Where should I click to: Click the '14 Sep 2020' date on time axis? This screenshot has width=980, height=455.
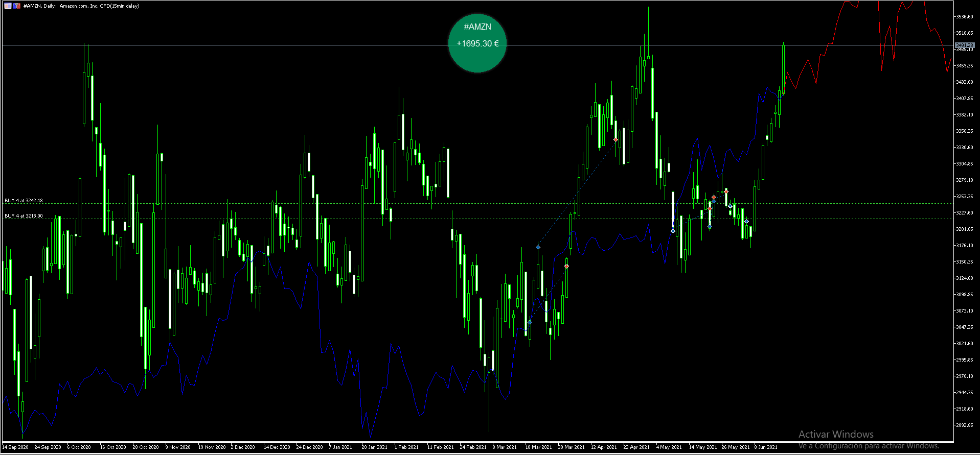[x=15, y=447]
